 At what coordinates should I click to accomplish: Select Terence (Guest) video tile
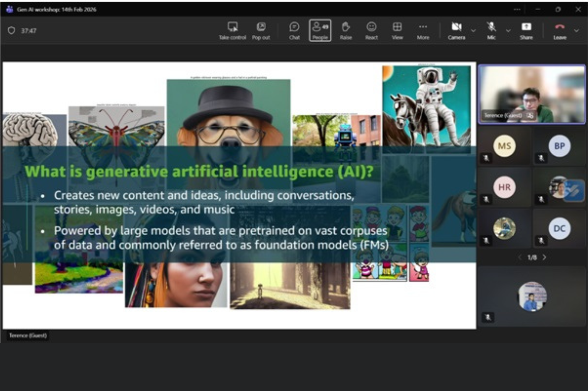pyautogui.click(x=532, y=94)
